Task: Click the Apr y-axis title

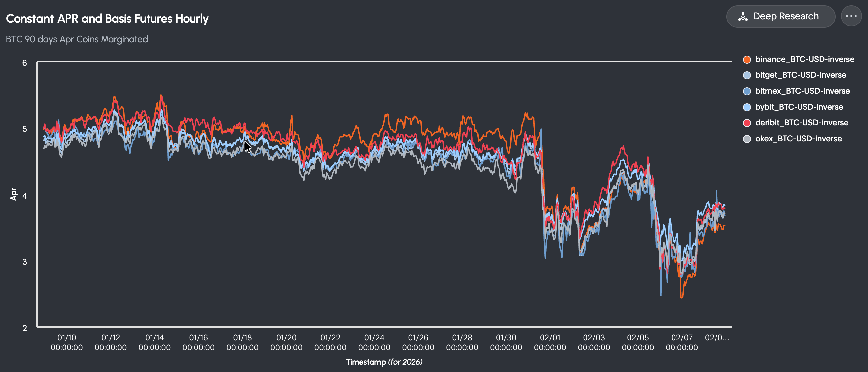Action: tap(14, 194)
